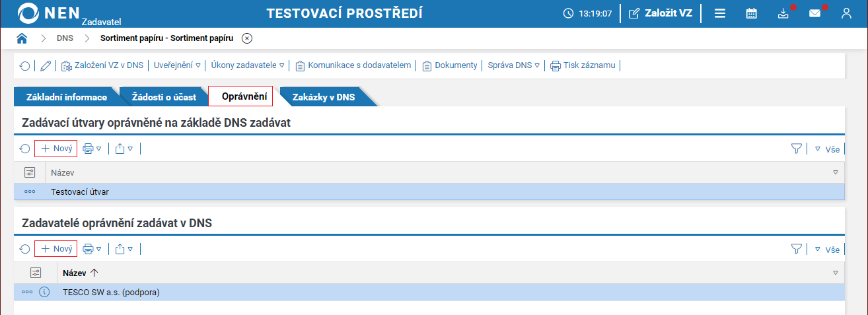
Task: Click Nový in Zadavatelé oprávnění section
Action: pyautogui.click(x=56, y=249)
